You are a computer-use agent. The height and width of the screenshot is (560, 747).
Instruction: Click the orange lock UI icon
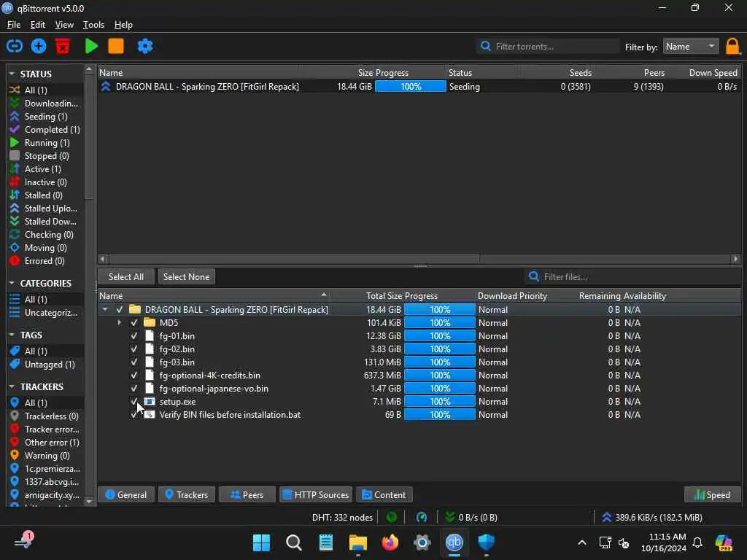pyautogui.click(x=732, y=47)
